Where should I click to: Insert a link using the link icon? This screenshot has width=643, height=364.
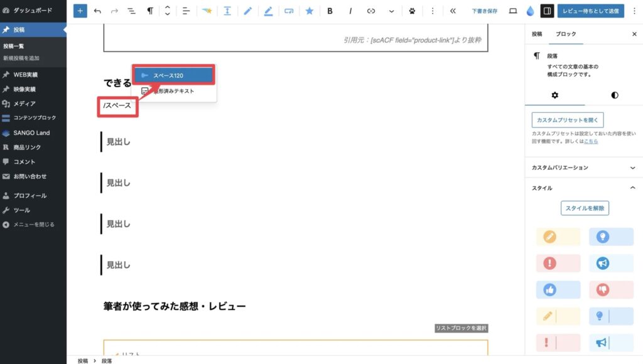[371, 11]
